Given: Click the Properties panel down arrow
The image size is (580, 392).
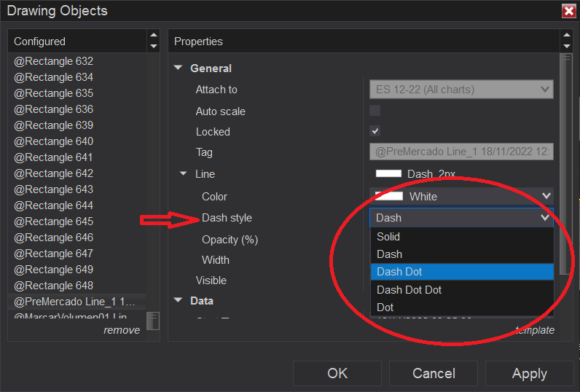Looking at the screenshot, I should pos(566,46).
